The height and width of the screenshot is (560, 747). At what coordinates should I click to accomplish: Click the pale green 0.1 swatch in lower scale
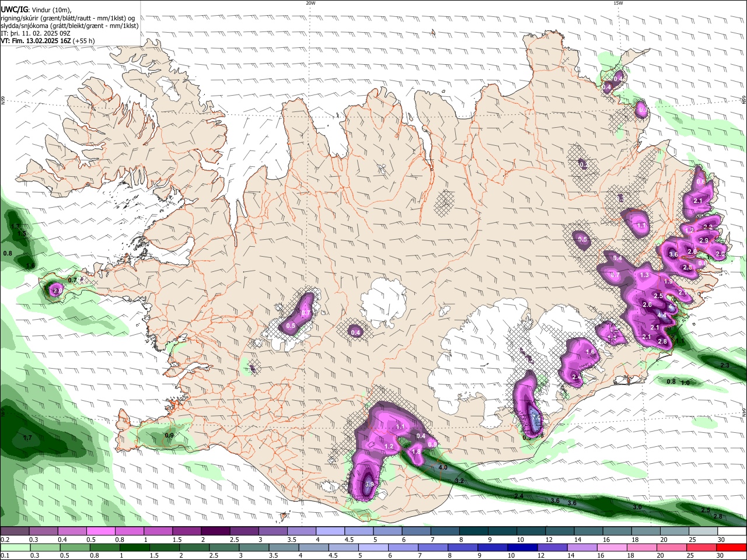click(15, 547)
